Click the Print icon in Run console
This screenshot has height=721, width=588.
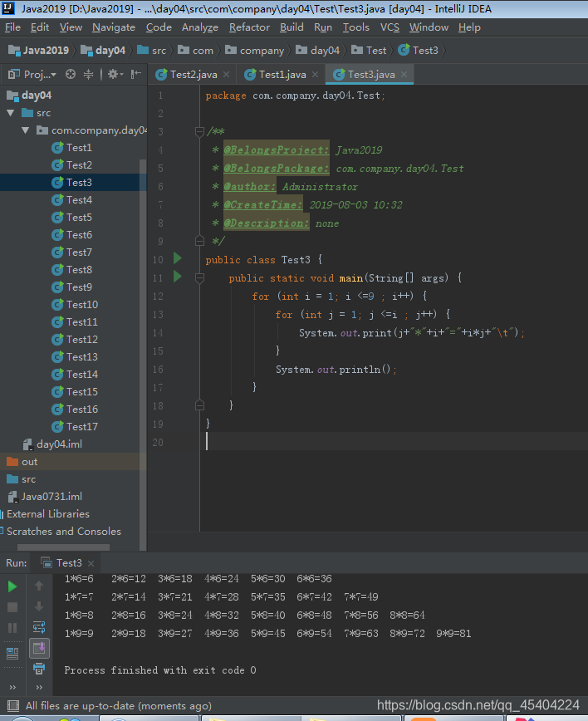(39, 669)
